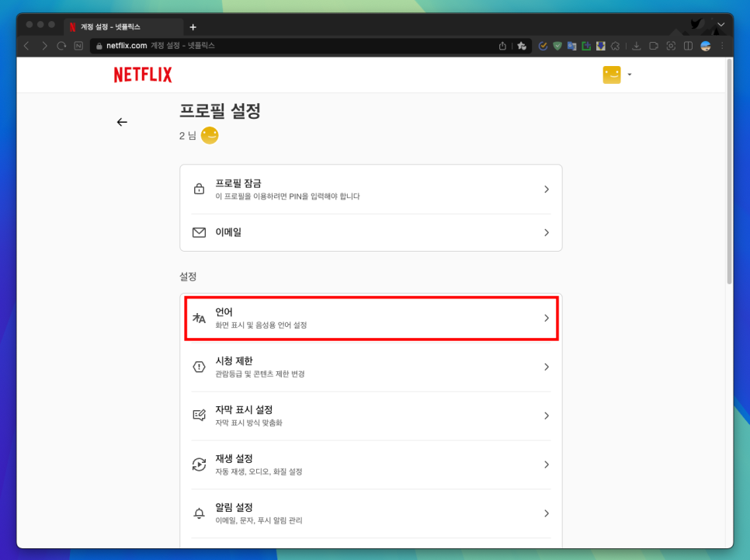Open the tab list chevron in the title bar

720,24
